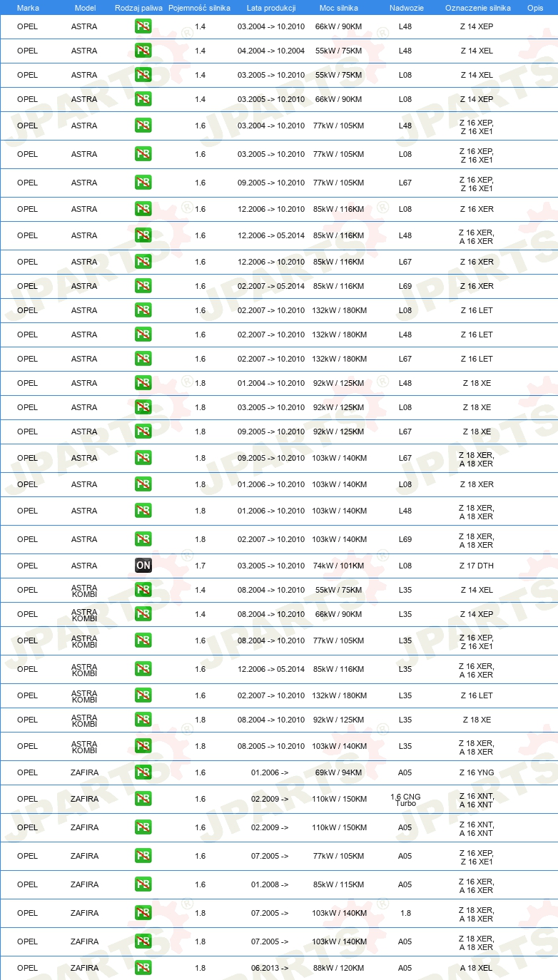Click petrol icon in ASTRA KOMBI 08.2005 row
The image size is (558, 980).
point(143,746)
